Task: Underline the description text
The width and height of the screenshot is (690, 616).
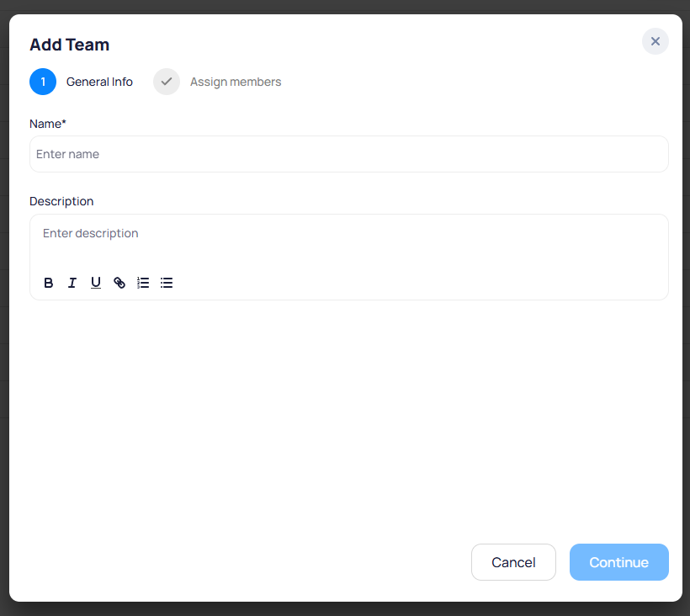Action: pyautogui.click(x=96, y=283)
